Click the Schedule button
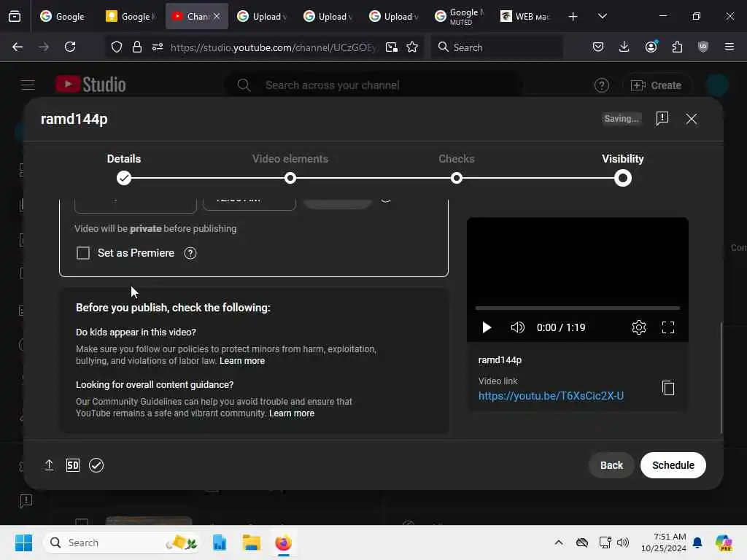The width and height of the screenshot is (747, 560). [x=673, y=464]
